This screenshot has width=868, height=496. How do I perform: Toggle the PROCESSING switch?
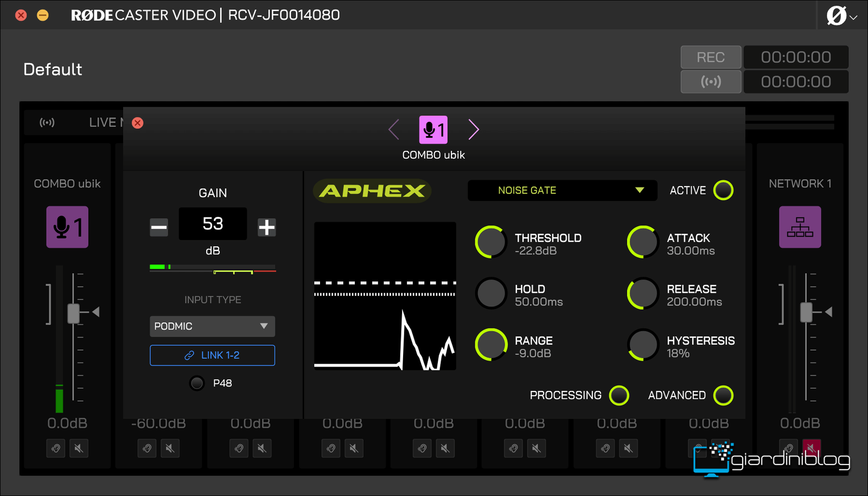618,396
